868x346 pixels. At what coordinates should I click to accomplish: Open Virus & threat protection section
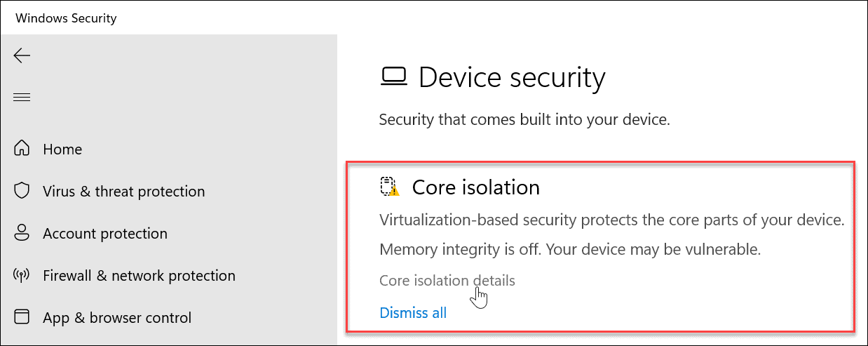point(123,192)
